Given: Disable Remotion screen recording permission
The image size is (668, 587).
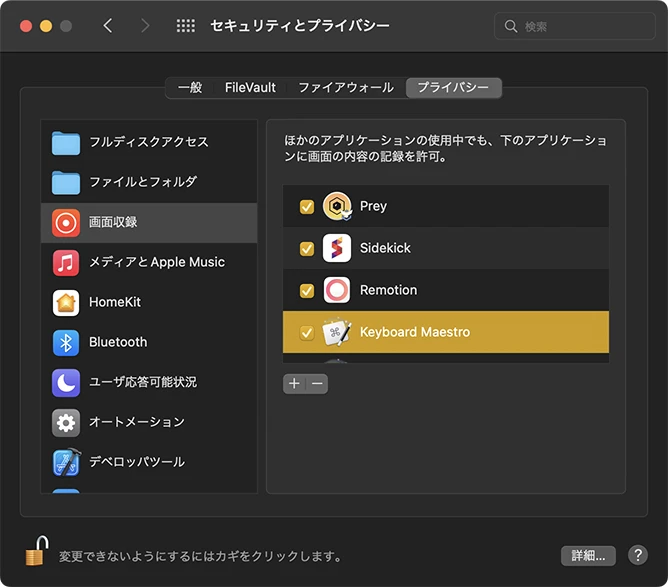Looking at the screenshot, I should pos(307,291).
